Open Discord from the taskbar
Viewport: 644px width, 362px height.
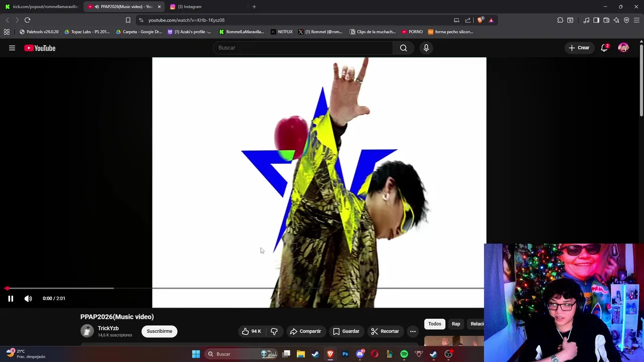point(360,354)
